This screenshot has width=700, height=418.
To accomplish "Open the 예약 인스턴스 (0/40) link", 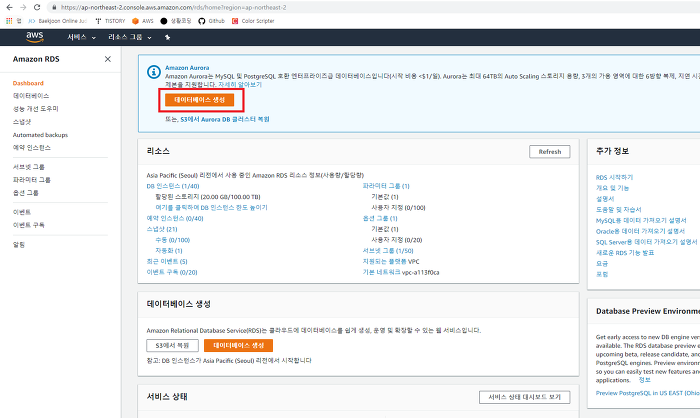I will click(x=175, y=218).
